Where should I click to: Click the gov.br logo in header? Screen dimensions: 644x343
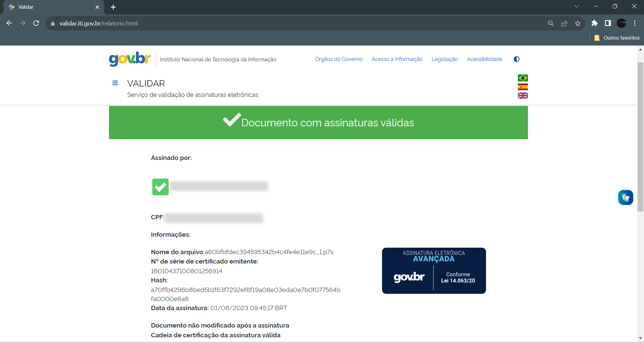(130, 59)
